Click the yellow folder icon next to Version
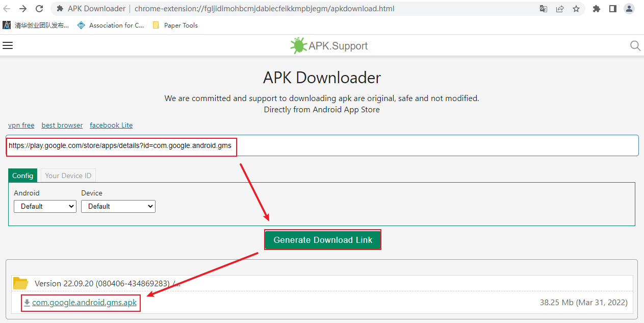The height and width of the screenshot is (323, 644). click(20, 283)
